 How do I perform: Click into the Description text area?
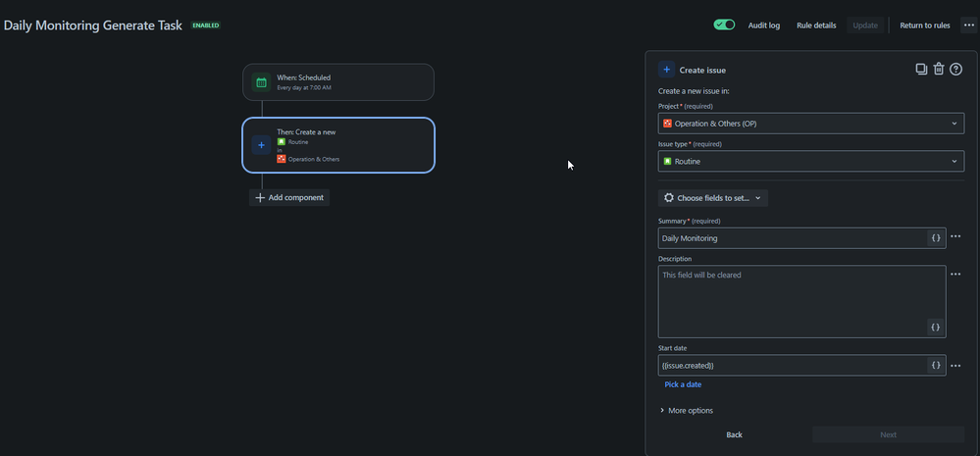801,302
